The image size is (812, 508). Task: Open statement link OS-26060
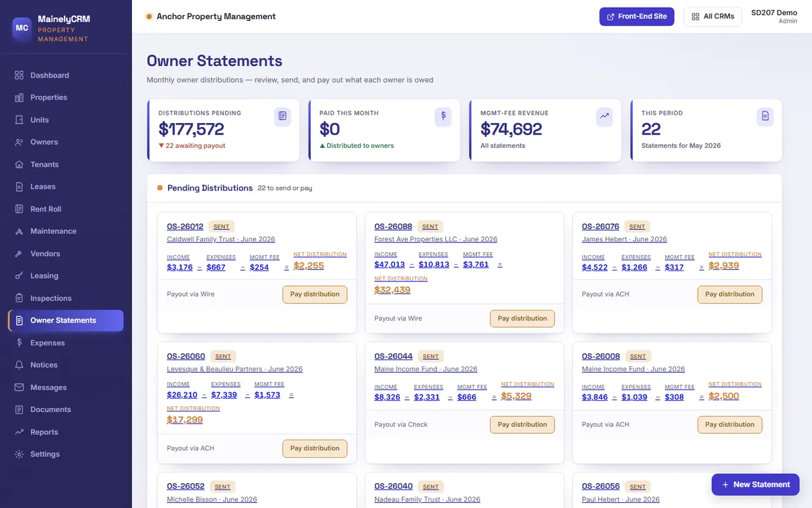pos(186,356)
